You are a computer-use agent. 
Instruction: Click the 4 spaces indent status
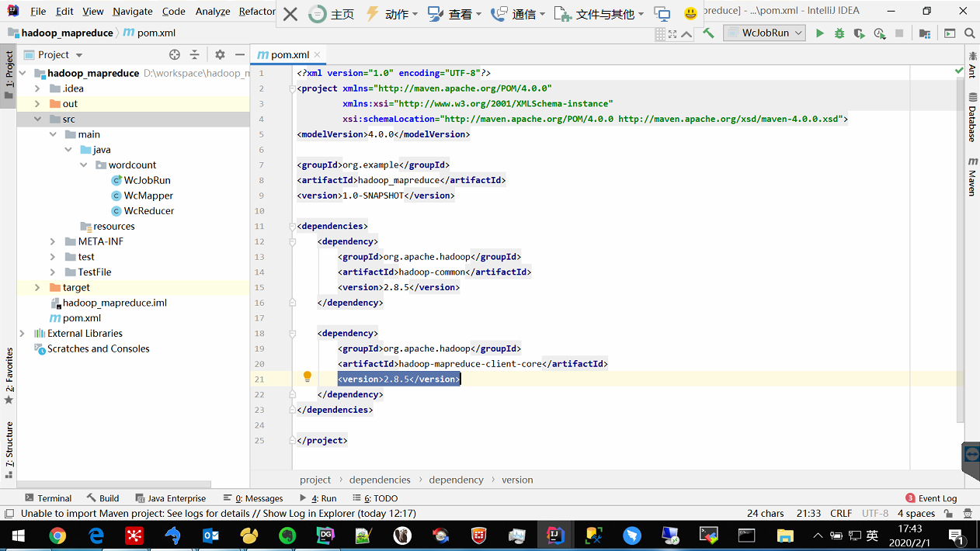[x=916, y=513]
